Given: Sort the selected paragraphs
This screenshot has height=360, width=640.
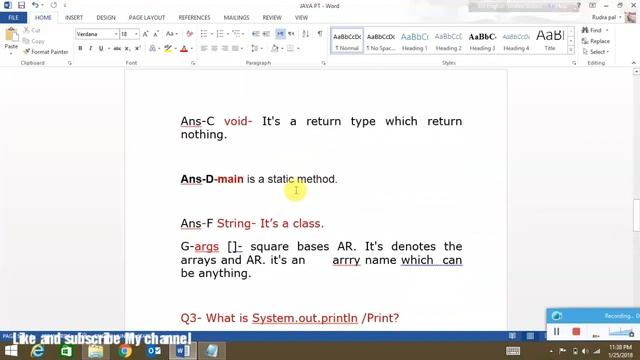Looking at the screenshot, I should pos(306,34).
